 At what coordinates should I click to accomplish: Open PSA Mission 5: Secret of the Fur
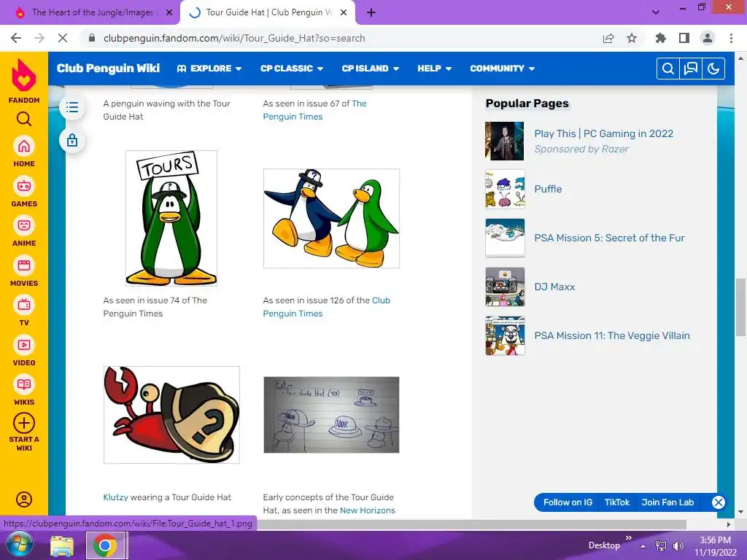[609, 238]
